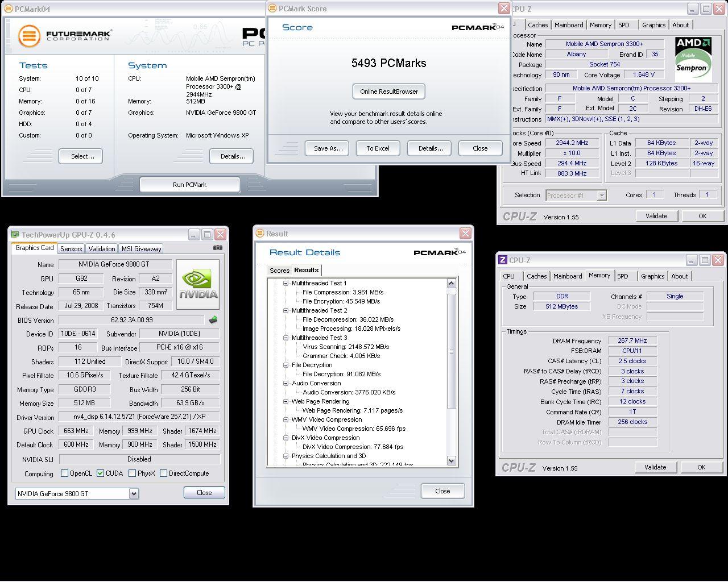
Task: Enable the OpenCL checkbox
Action: pos(64,473)
